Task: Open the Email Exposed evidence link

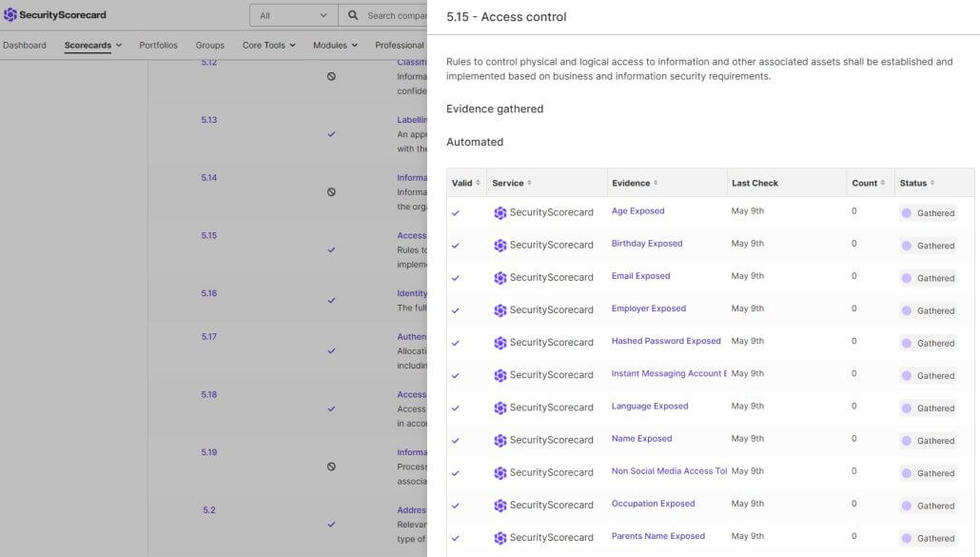Action: (640, 276)
